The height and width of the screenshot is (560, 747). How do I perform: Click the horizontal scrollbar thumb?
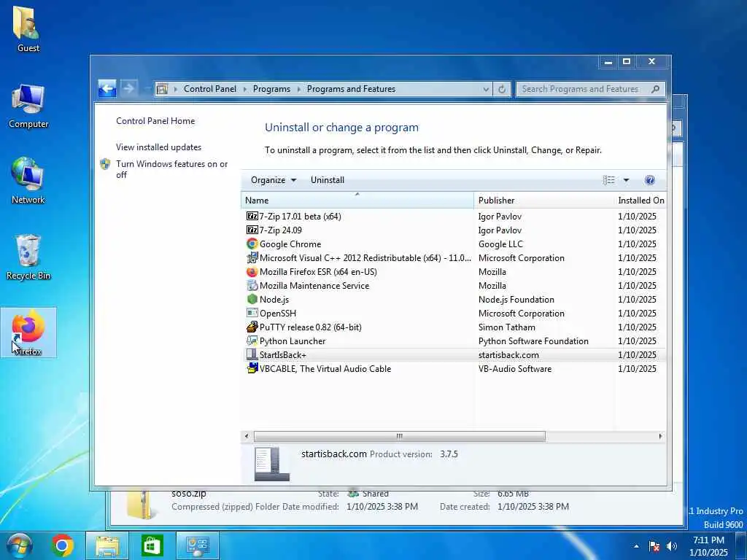pyautogui.click(x=399, y=436)
